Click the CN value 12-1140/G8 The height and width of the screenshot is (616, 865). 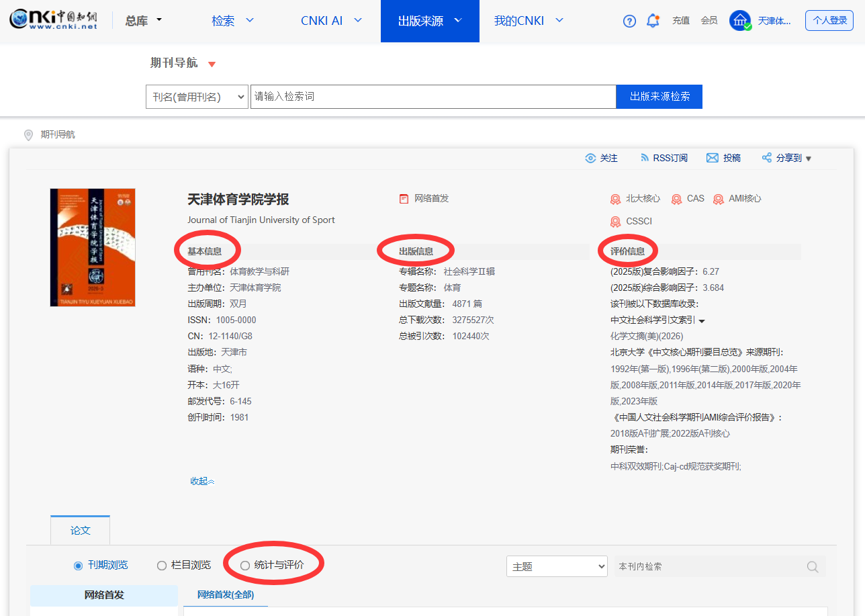pos(230,337)
